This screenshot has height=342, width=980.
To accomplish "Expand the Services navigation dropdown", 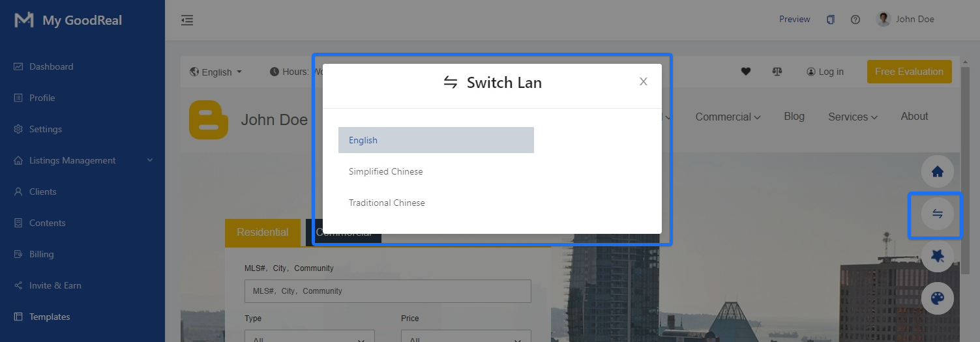I will (852, 117).
